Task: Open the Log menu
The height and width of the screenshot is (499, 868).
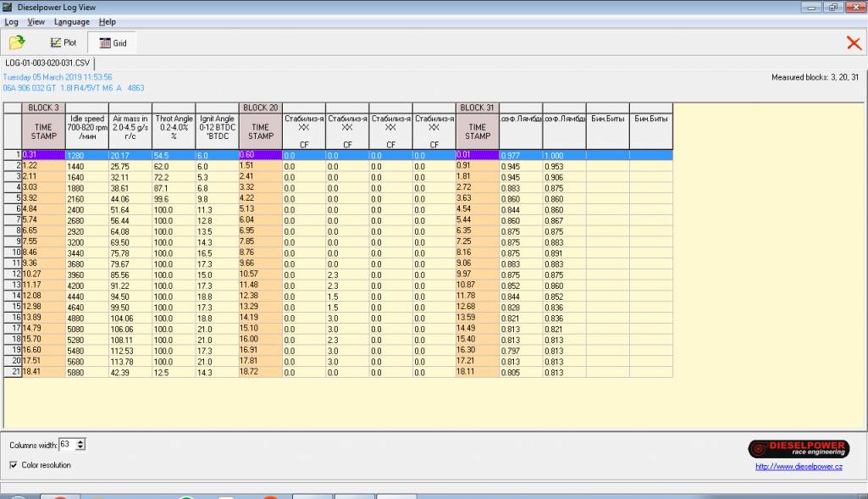Action: [x=12, y=21]
